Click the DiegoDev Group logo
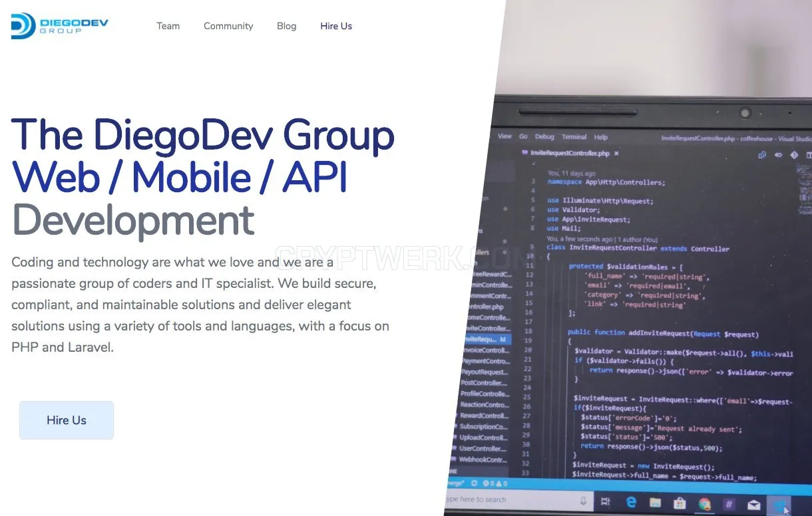The width and height of the screenshot is (812, 516). [59, 26]
